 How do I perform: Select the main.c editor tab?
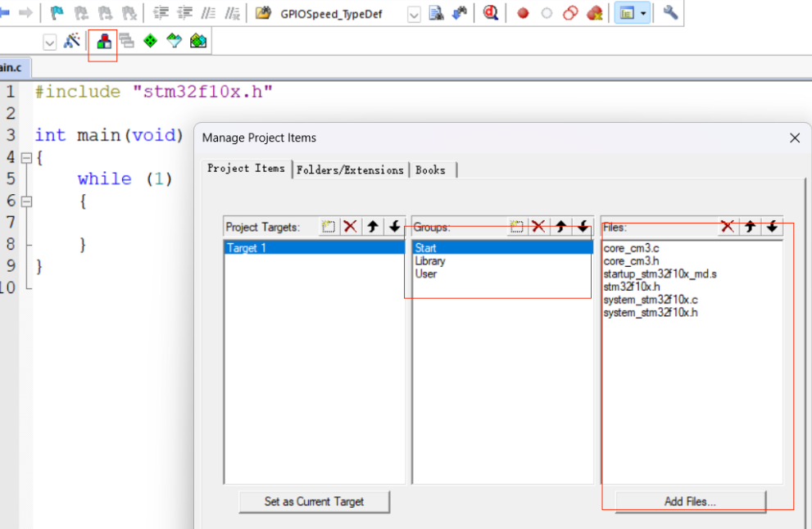tap(13, 68)
